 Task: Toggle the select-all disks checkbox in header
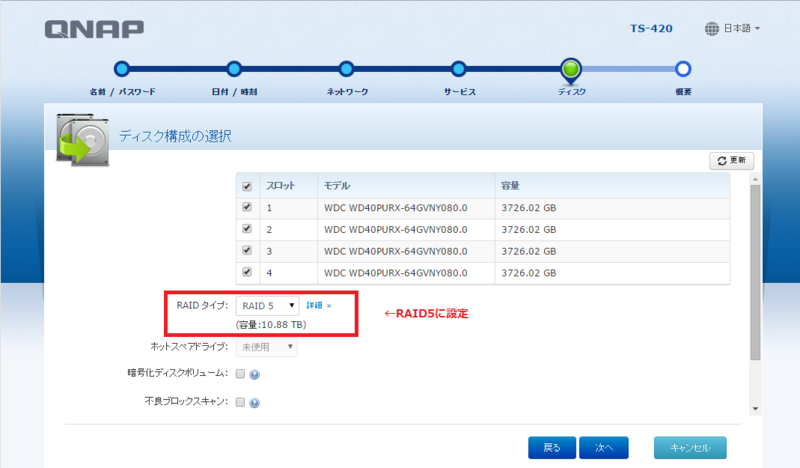[x=247, y=186]
